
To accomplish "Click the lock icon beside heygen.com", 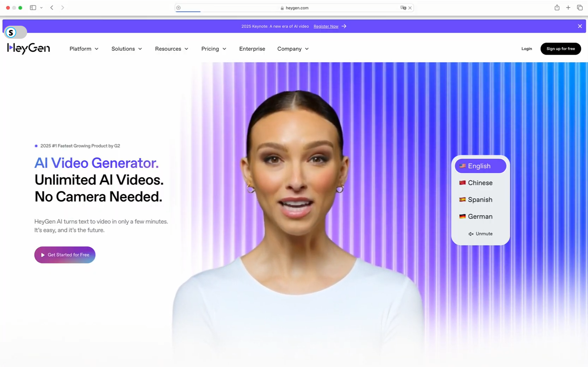I will (282, 8).
